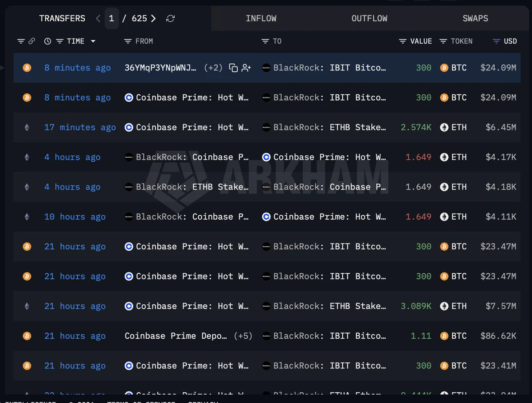The image size is (532, 403).
Task: Click ETH token icon in $6.45M row
Action: coord(444,128)
